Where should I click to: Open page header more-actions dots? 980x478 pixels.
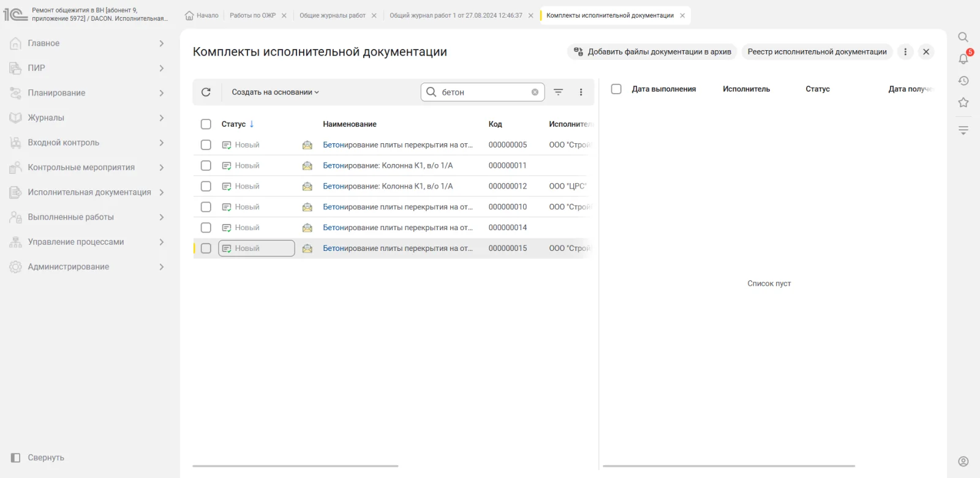click(x=905, y=52)
